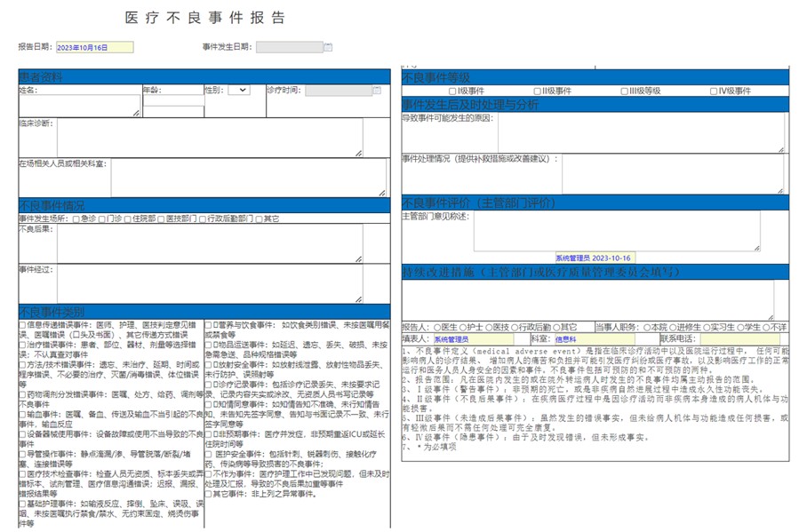Check the 其它事件 category
799x532 pixels.
tap(208, 494)
